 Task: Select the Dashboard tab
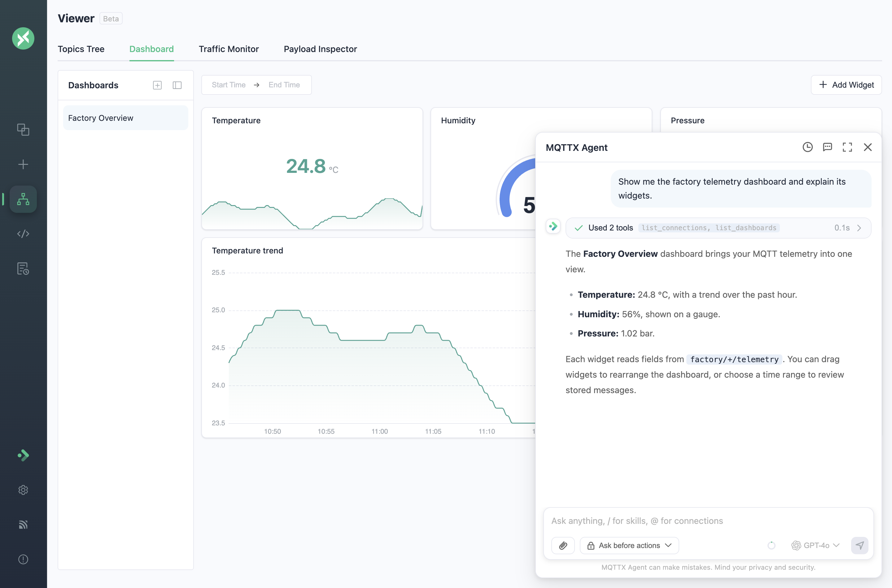[x=151, y=49]
